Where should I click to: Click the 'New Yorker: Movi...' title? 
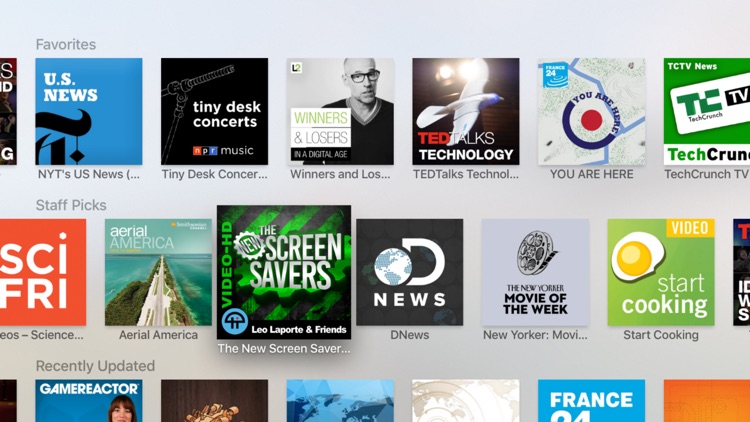click(535, 335)
